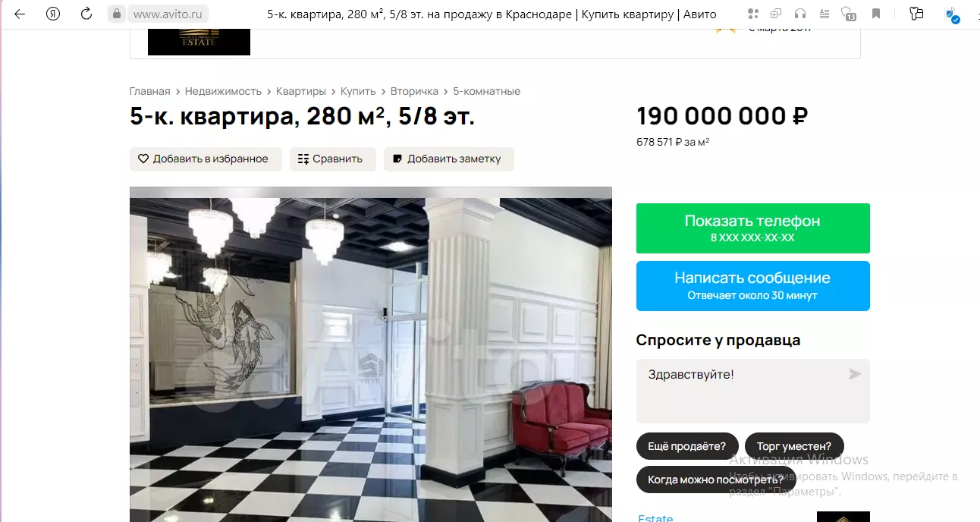Image resolution: width=980 pixels, height=522 pixels.
Task: Click Написать сообщение blue button
Action: (752, 286)
